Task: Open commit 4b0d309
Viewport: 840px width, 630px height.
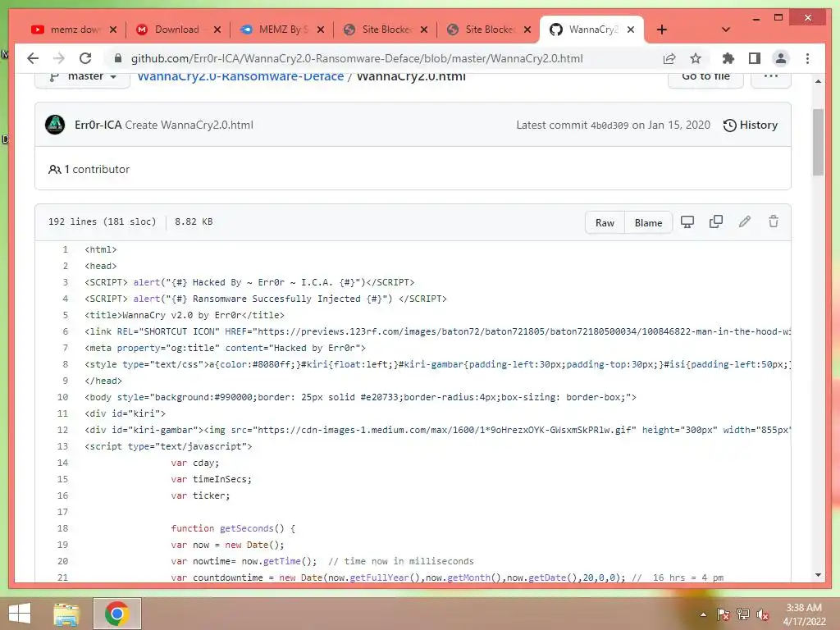Action: [609, 126]
